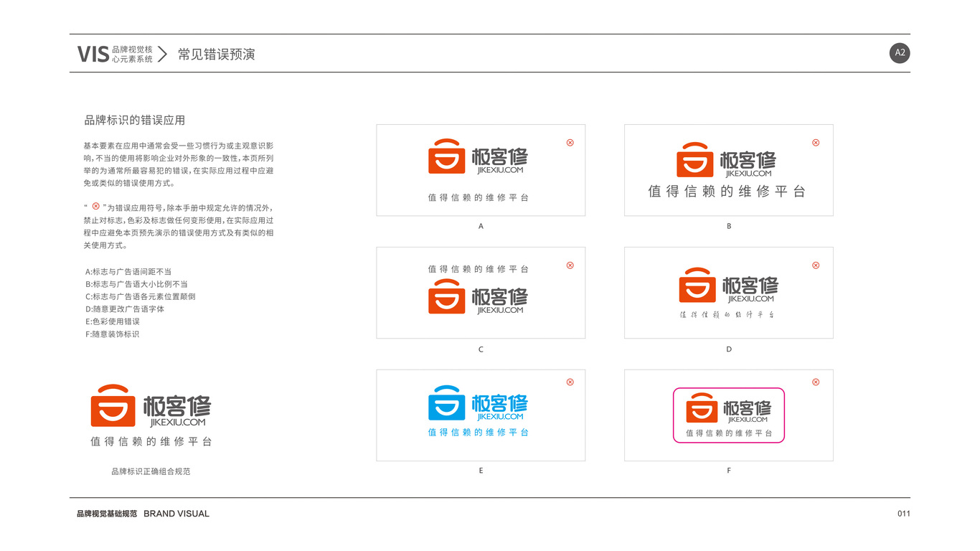Click the caption 品牌标识正确组合规范
Image resolution: width=980 pixels, height=551 pixels.
(x=151, y=471)
